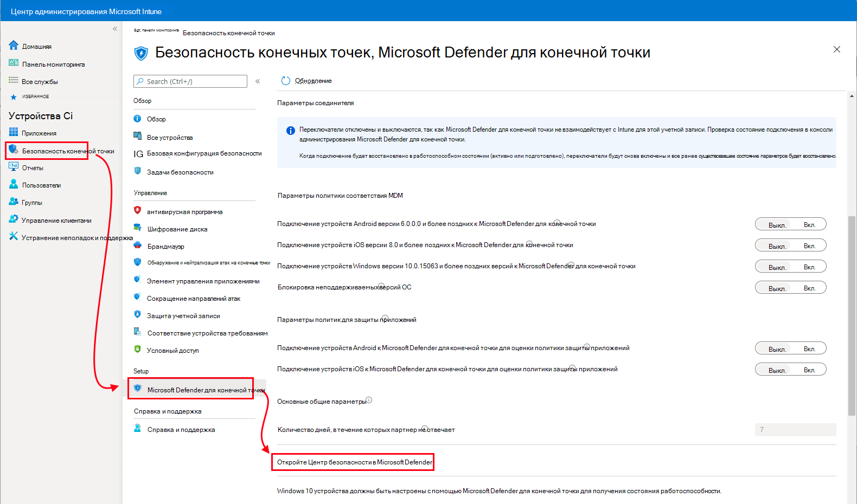Click the Приложения grid icon

click(x=14, y=132)
